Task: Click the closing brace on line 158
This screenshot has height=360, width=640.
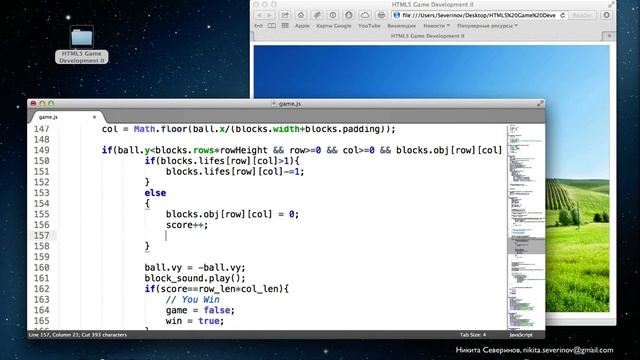Action: click(x=147, y=246)
